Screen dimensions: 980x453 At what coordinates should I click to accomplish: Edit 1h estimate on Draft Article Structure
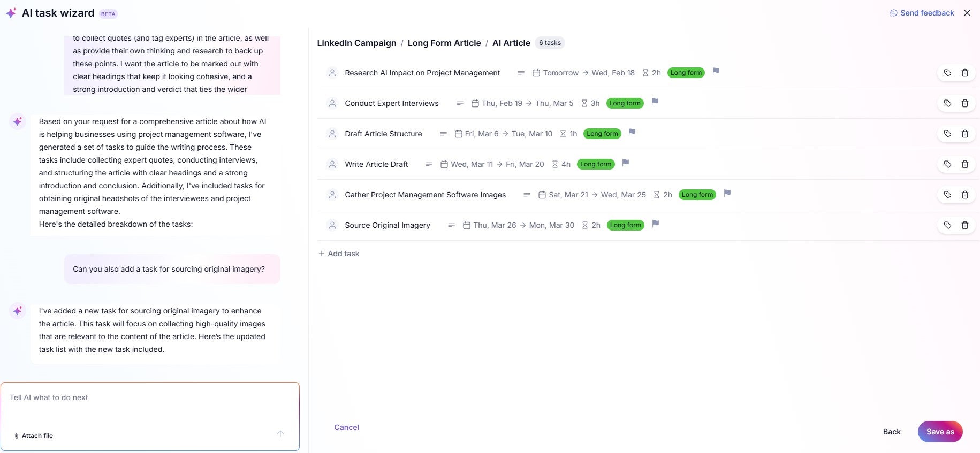click(x=568, y=134)
